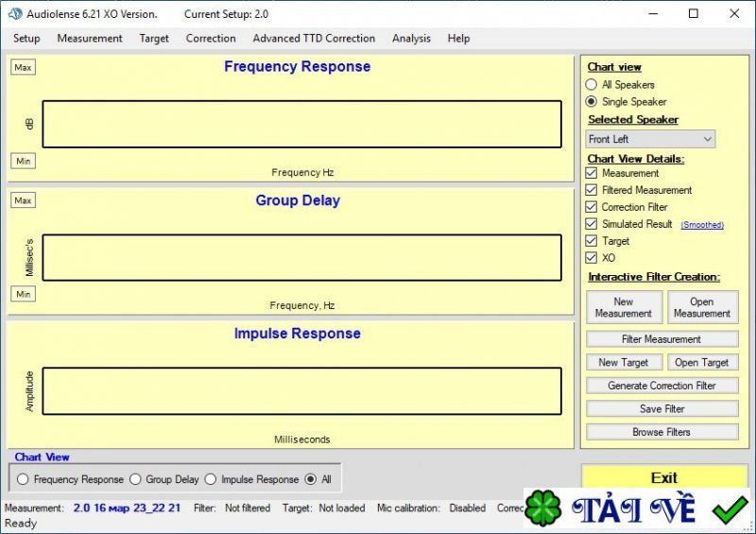Screen dimensions: 756x534
Task: Select the Single Speaker radio option
Action: [592, 102]
